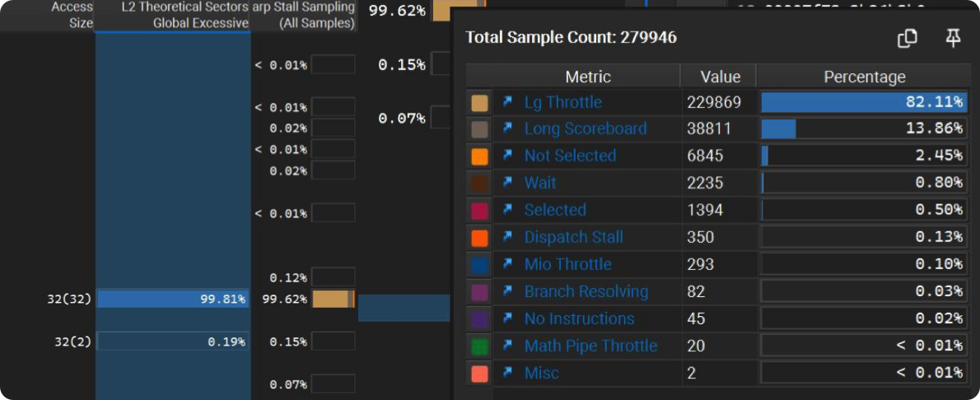This screenshot has height=400, width=980.
Task: Sort table by the Value column header
Action: (720, 77)
